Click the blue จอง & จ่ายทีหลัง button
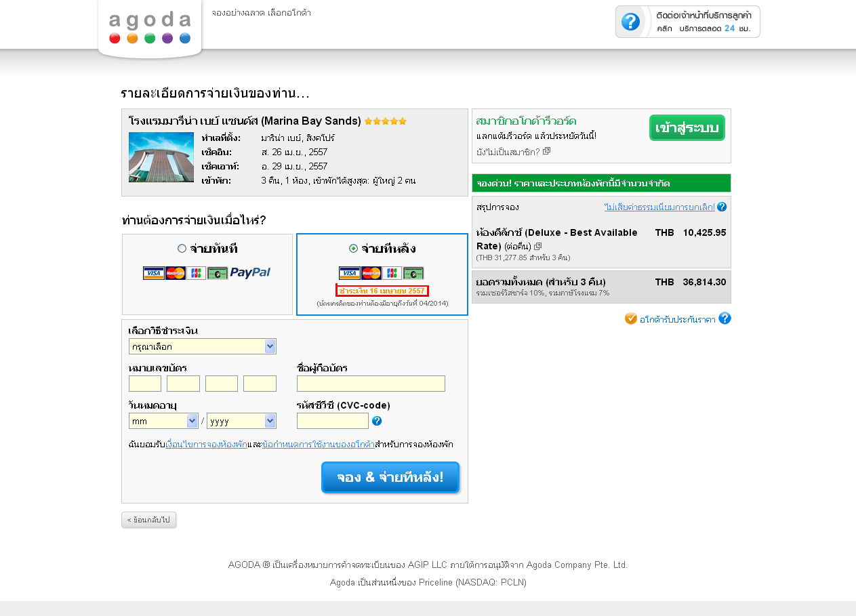This screenshot has width=856, height=616. tap(390, 477)
